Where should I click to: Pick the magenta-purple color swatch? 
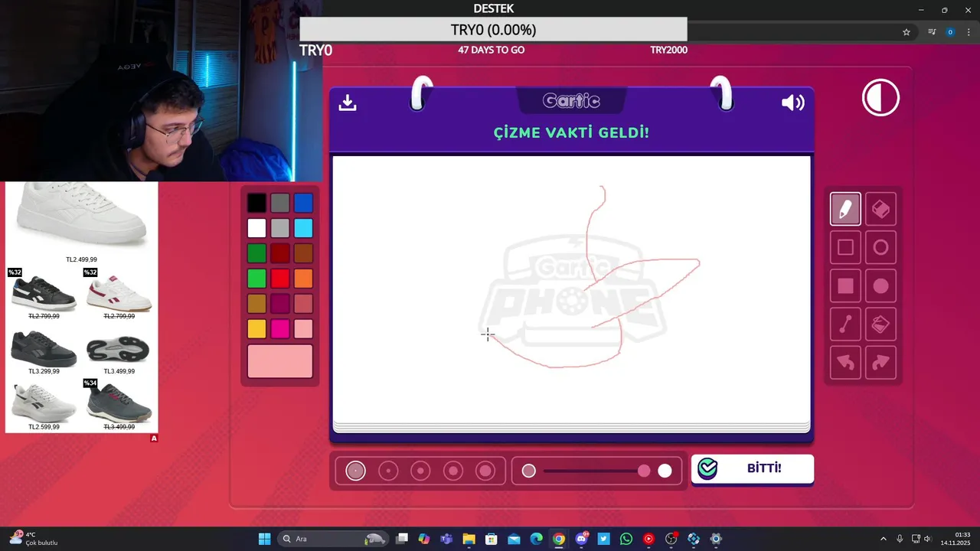(x=280, y=304)
